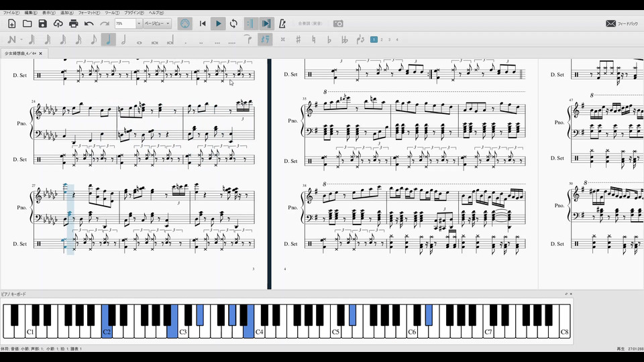Click the Upload to cloud icon
644x362 pixels.
coord(58,23)
